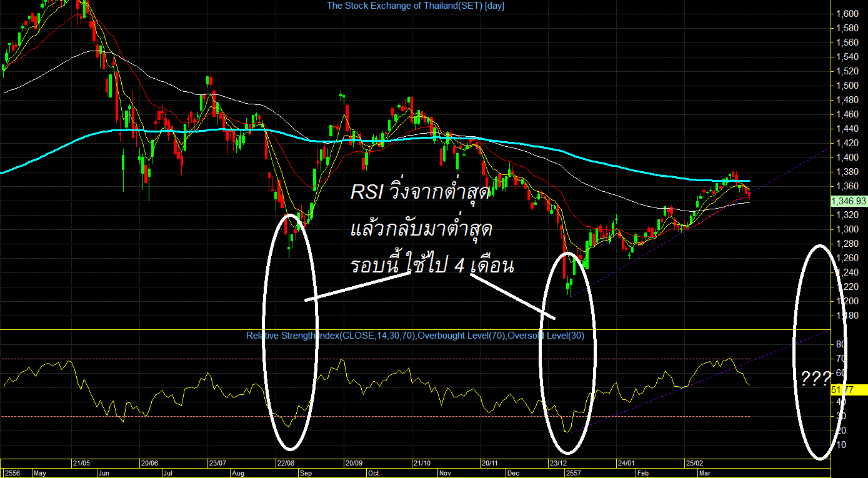This screenshot has height=478, width=868.
Task: Select the Aug month label
Action: [238, 473]
